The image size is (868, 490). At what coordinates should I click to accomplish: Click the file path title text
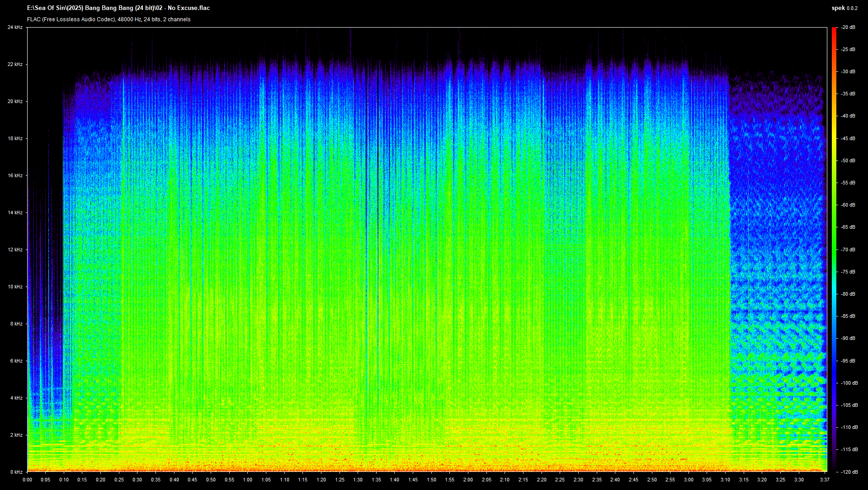118,8
